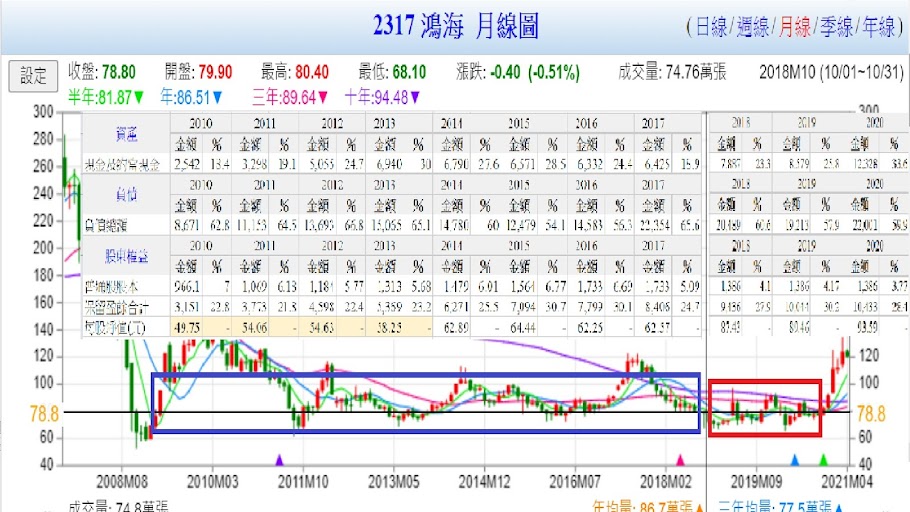Click the 年:86.51 moving average label
The width and height of the screenshot is (910, 512).
click(191, 98)
